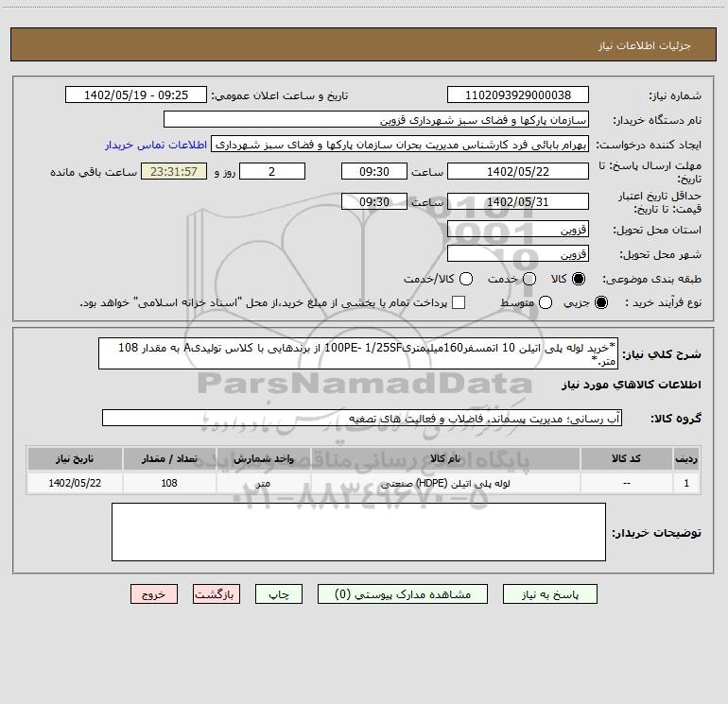Select the کالا radio button
The image size is (728, 704).
tap(579, 279)
